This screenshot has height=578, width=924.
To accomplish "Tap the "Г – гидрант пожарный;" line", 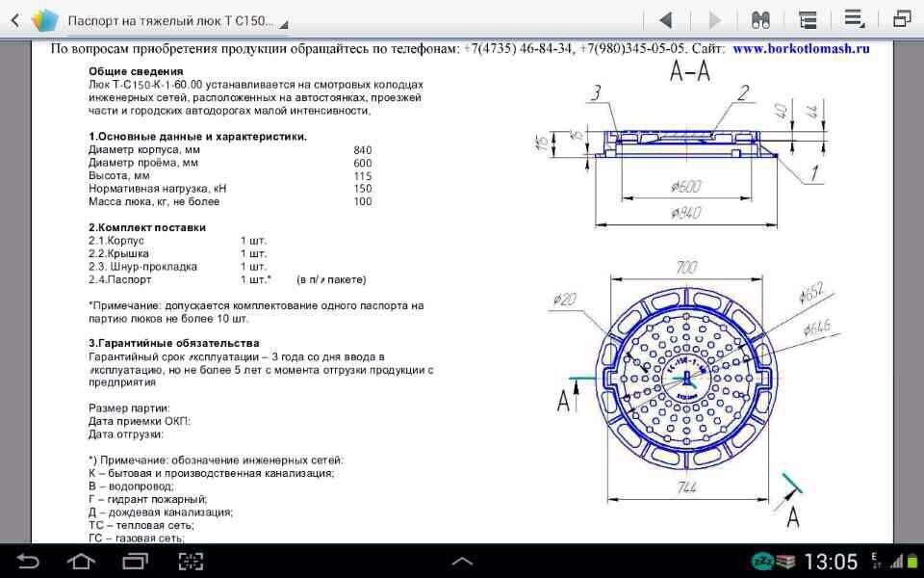I will coord(148,499).
